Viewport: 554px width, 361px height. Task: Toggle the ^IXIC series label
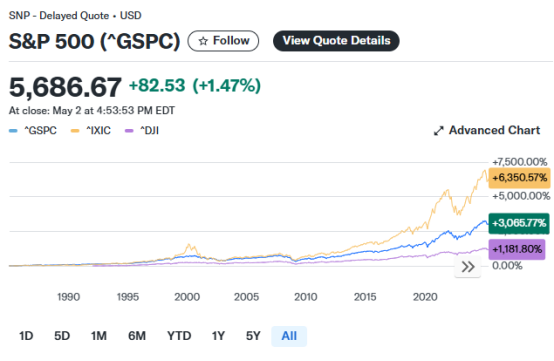[x=99, y=131]
